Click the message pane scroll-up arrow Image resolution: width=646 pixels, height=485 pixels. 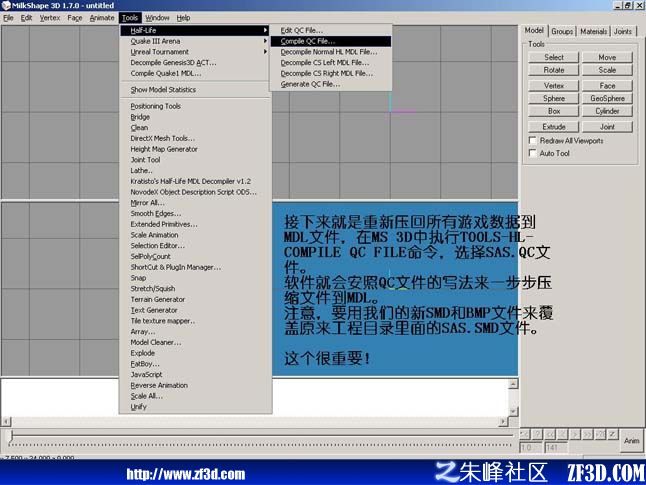click(x=513, y=384)
